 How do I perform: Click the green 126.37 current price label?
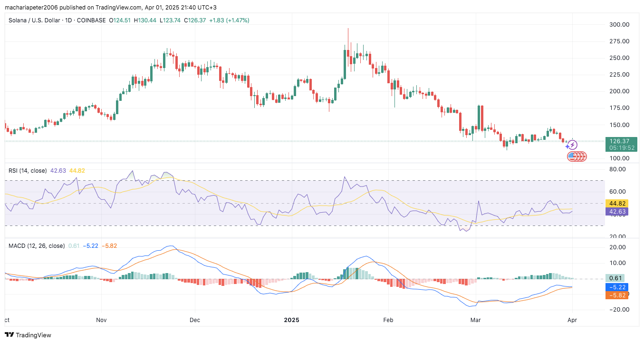pos(621,141)
